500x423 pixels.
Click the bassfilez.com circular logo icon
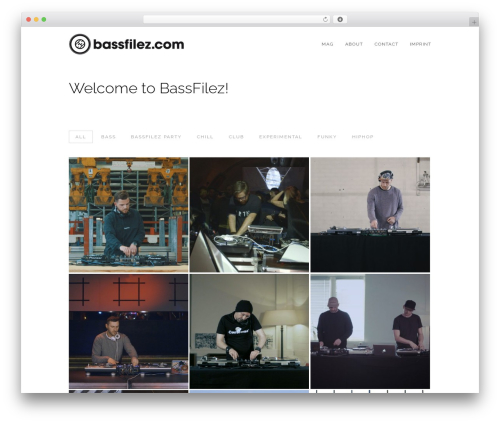coord(80,44)
